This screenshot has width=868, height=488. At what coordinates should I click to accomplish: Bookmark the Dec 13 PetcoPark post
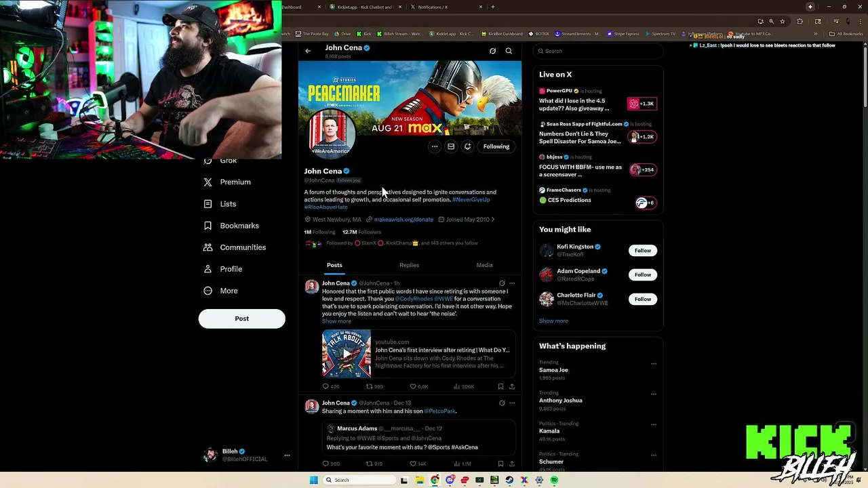pyautogui.click(x=500, y=464)
